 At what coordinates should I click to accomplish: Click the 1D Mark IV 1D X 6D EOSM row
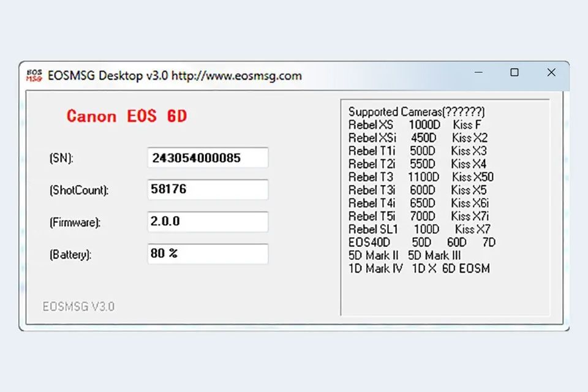tap(419, 269)
